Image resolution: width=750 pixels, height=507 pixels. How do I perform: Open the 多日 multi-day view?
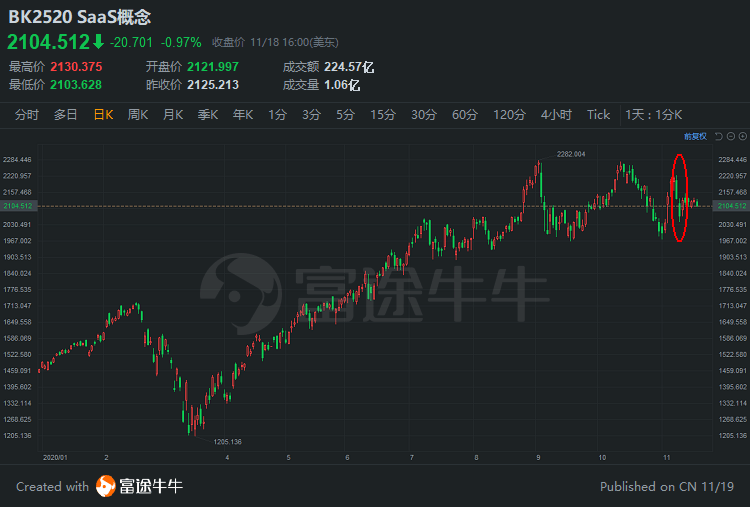tap(66, 115)
